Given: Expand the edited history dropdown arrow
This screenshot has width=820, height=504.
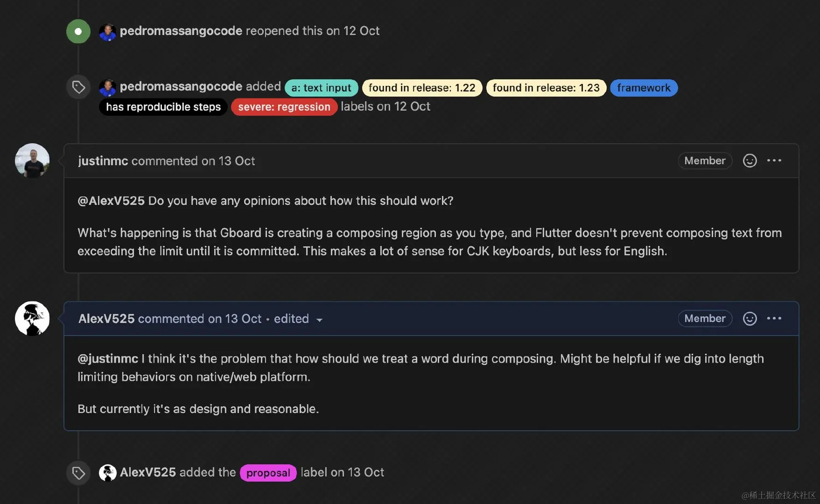Looking at the screenshot, I should click(x=319, y=320).
